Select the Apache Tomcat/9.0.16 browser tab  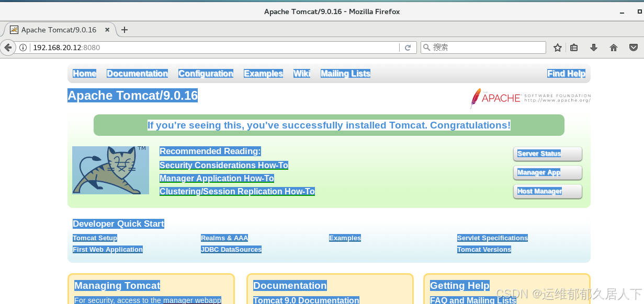[x=59, y=30]
